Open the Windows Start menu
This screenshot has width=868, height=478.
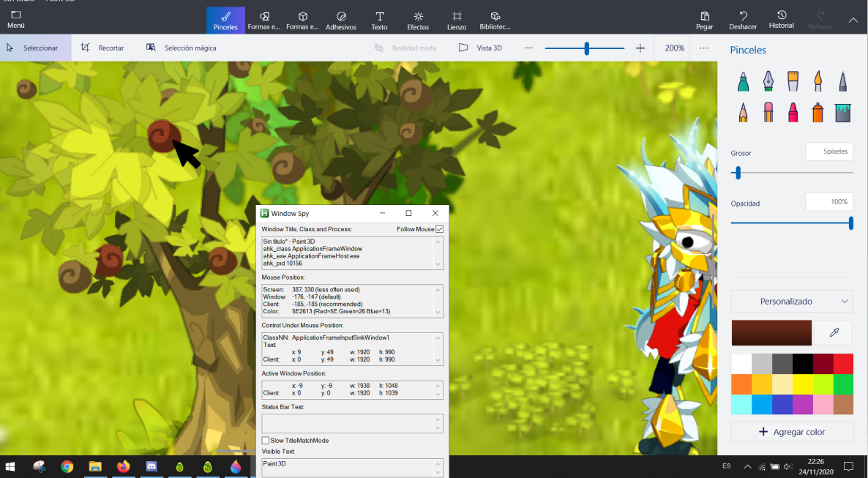click(x=10, y=466)
